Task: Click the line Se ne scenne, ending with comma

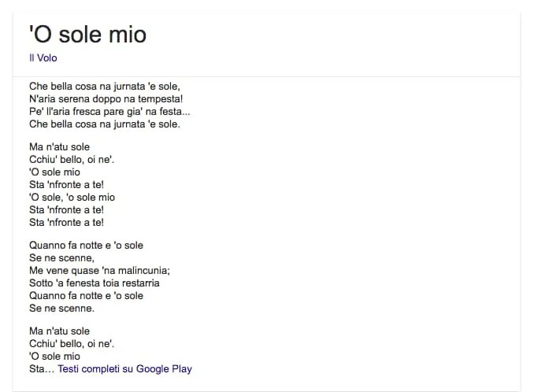Action: pos(61,258)
